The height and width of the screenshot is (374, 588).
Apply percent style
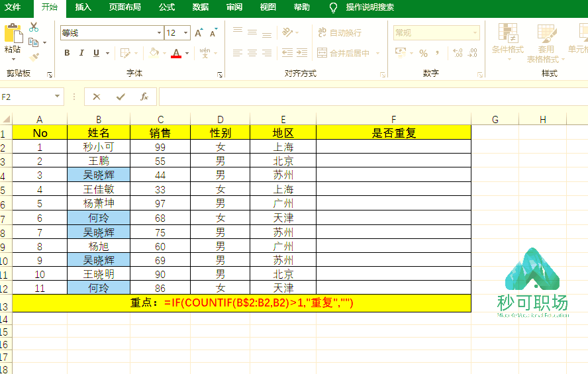point(423,53)
